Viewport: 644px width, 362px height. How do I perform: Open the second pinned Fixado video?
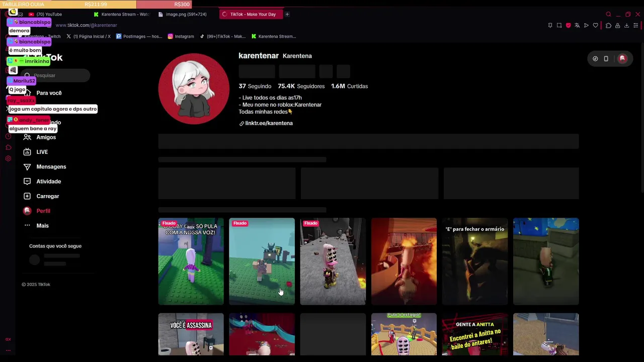tap(262, 261)
